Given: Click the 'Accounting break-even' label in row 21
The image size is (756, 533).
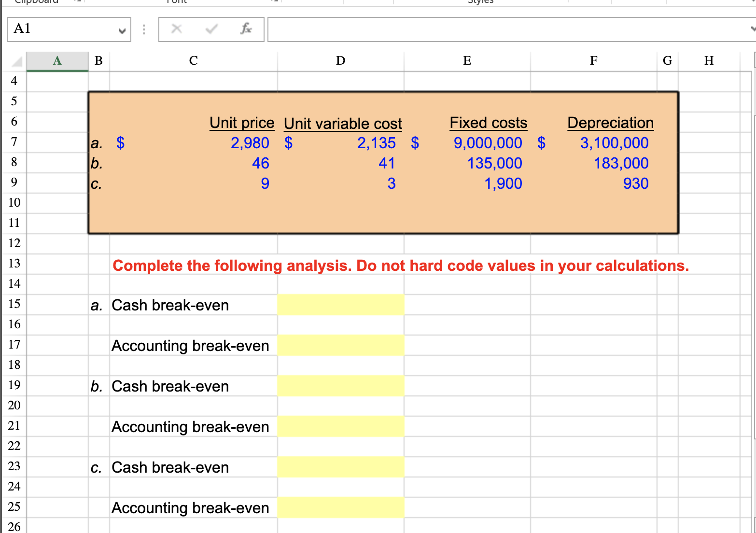Looking at the screenshot, I should coord(190,427).
